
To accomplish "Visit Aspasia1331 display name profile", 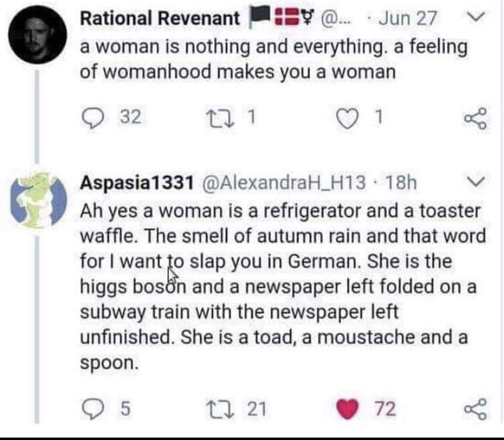I will [136, 181].
